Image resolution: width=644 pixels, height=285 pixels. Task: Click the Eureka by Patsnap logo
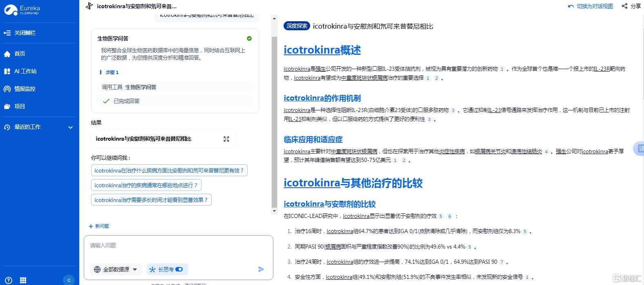click(x=22, y=10)
